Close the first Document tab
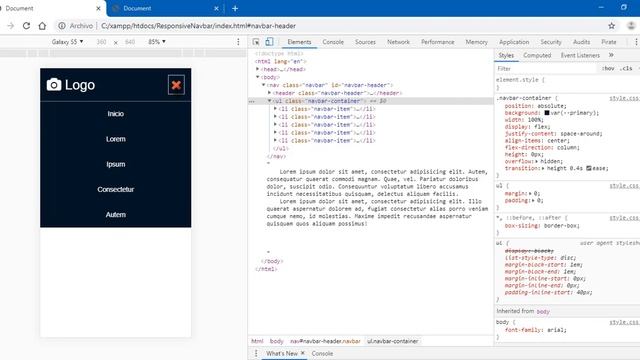 click(98, 8)
